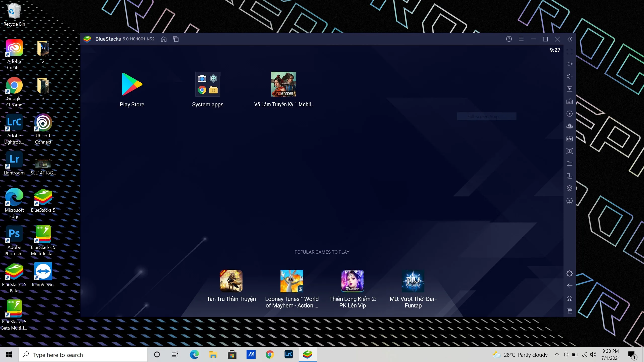Click the taskbar search box

click(83, 355)
